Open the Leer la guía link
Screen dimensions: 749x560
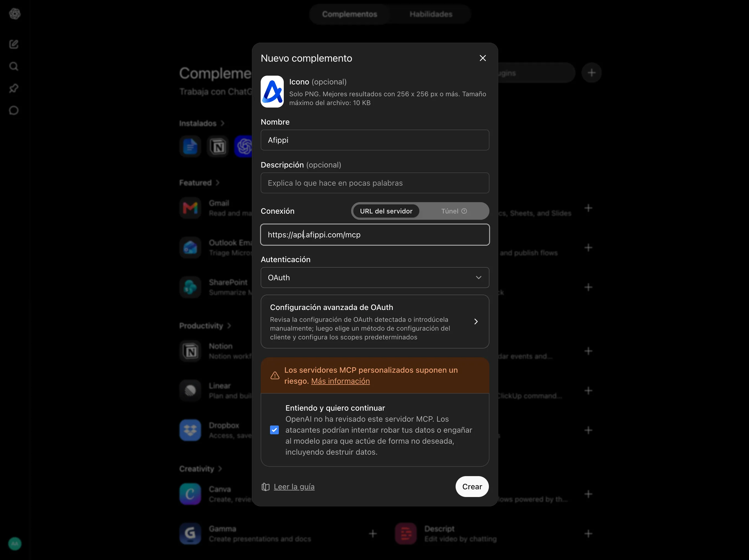(x=294, y=487)
